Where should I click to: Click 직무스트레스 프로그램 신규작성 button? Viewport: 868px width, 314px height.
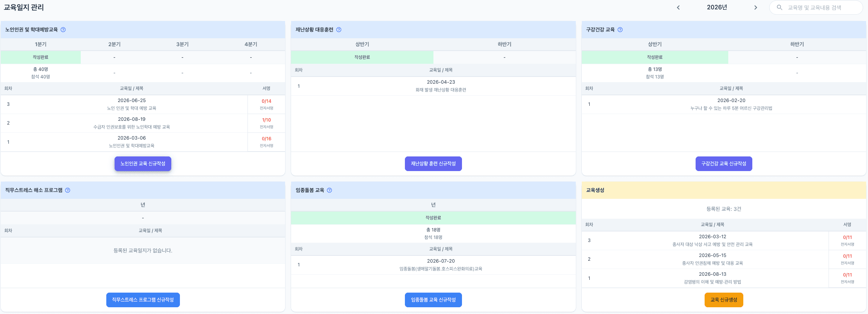click(x=143, y=300)
